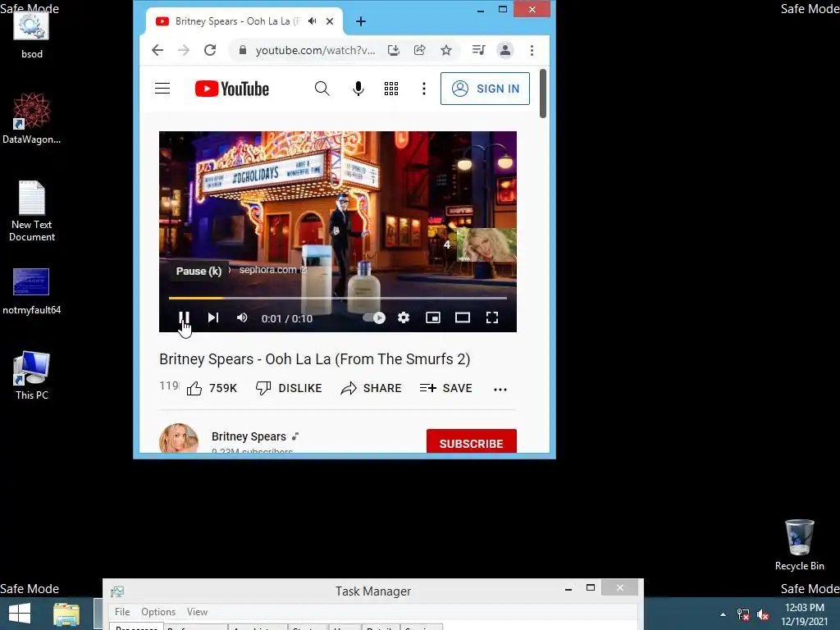Install app icon in address bar
This screenshot has width=840, height=630.
(x=394, y=50)
